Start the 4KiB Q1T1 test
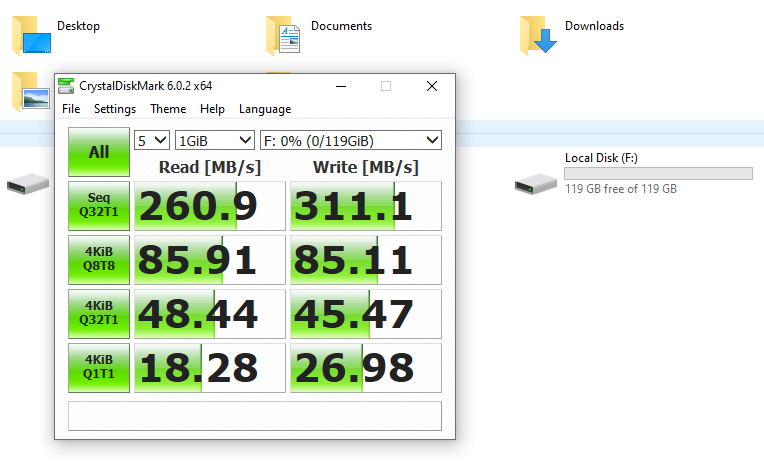This screenshot has width=764, height=472. 99,368
